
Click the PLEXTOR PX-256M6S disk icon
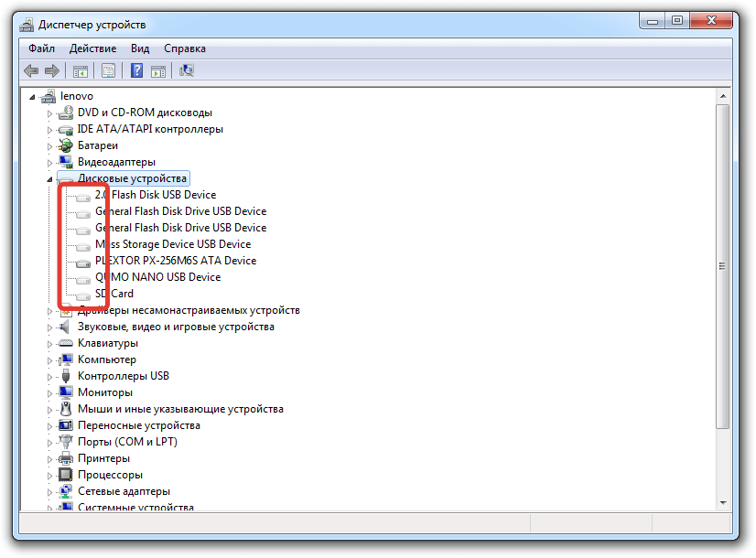pyautogui.click(x=83, y=263)
